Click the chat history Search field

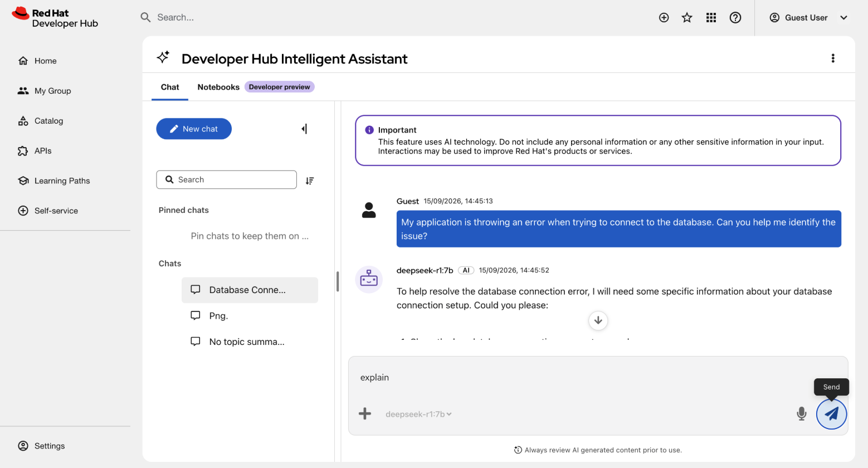point(226,180)
